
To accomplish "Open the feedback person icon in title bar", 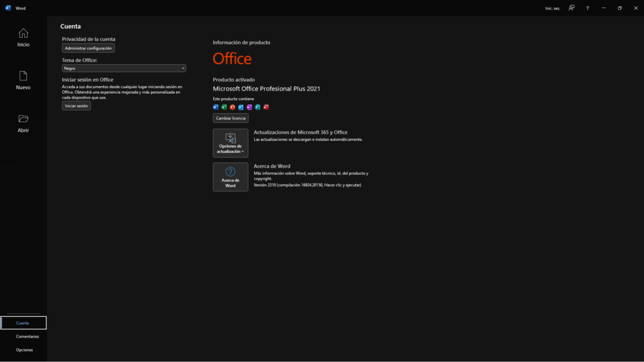I will click(572, 8).
